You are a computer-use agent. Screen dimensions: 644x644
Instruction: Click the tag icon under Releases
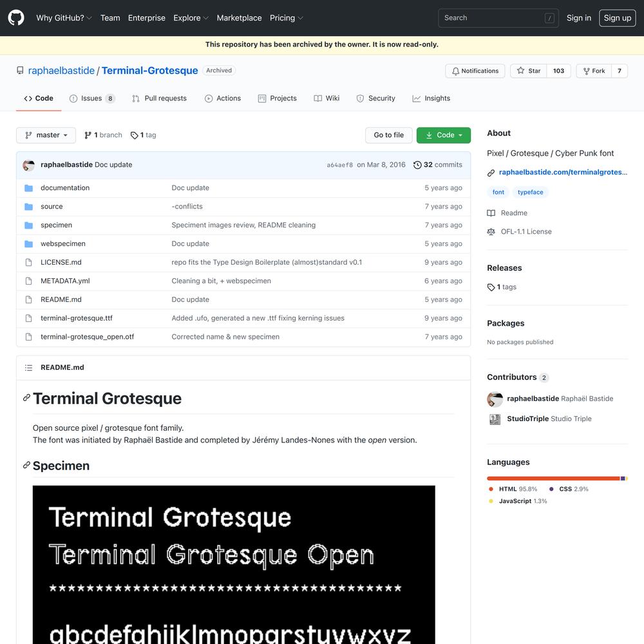(491, 287)
